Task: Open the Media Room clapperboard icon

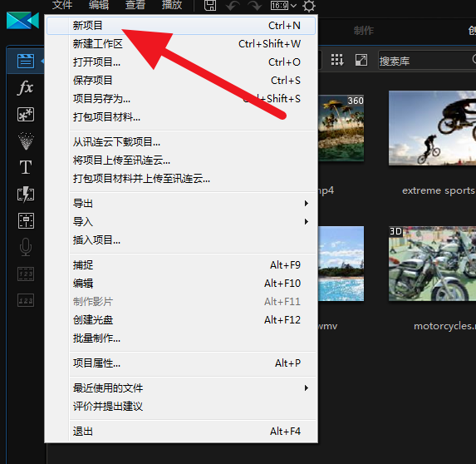Action: [x=26, y=61]
